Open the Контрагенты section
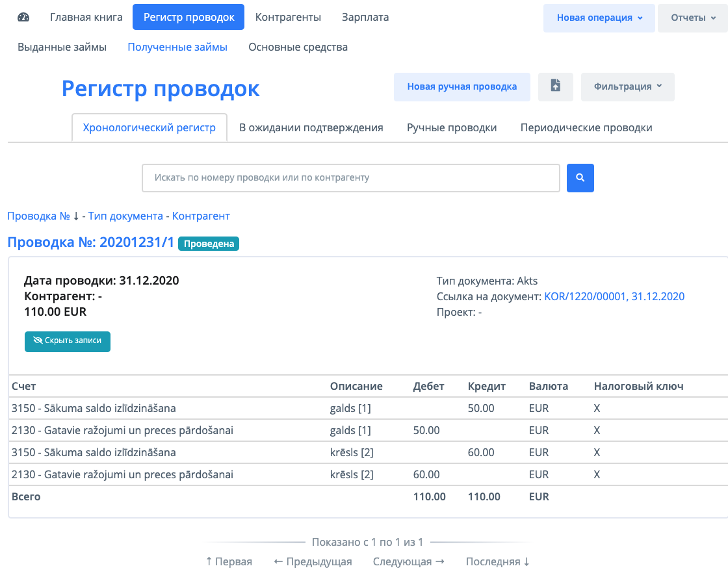 (288, 17)
